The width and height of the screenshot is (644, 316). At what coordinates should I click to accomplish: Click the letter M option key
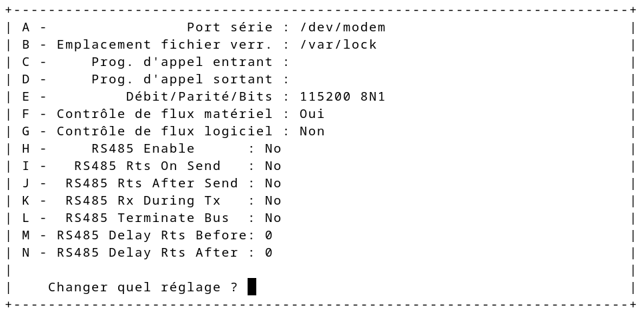pyautogui.click(x=26, y=235)
